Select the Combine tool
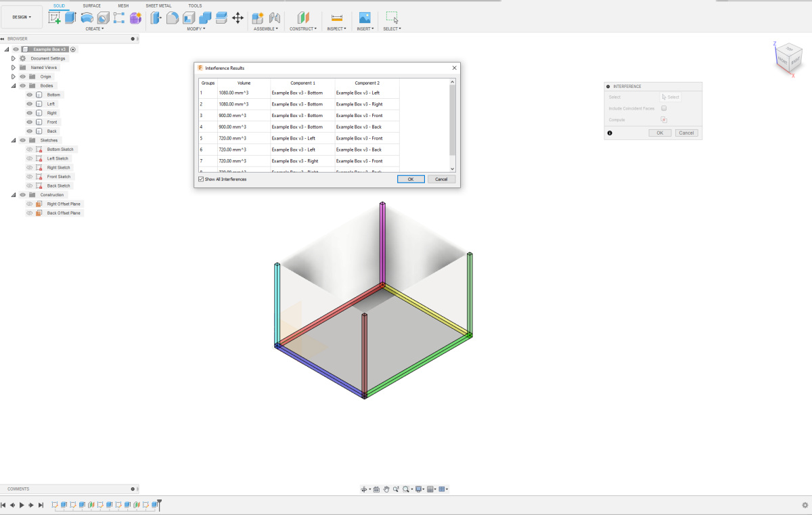Viewport: 812px width, 515px height. [x=205, y=18]
